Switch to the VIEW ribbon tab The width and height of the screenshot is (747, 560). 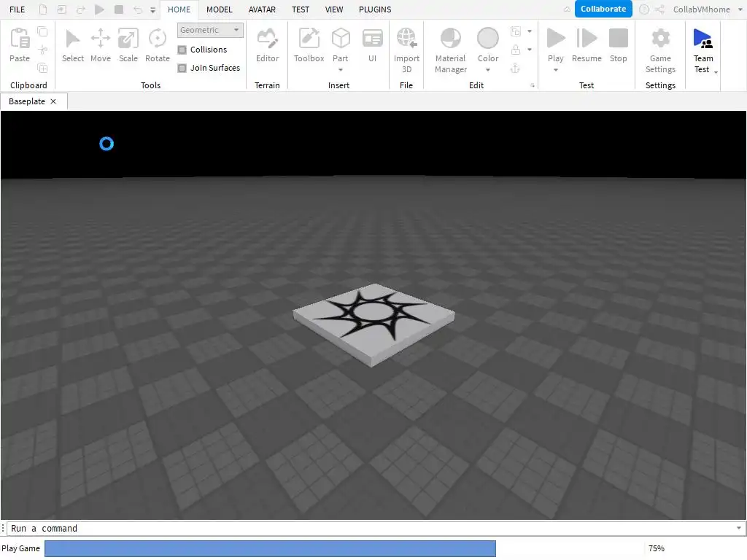click(x=334, y=9)
